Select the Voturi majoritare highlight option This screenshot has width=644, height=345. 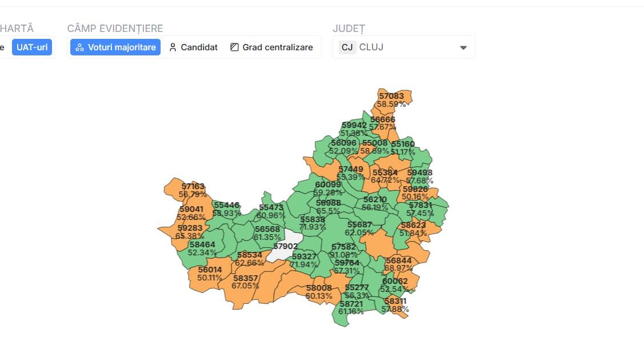click(115, 47)
